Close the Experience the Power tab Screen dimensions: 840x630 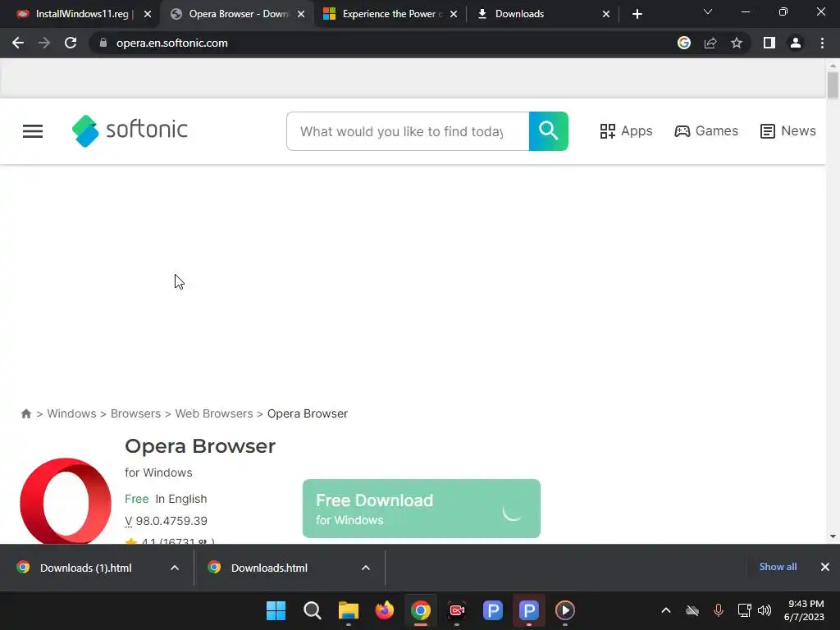click(x=454, y=14)
